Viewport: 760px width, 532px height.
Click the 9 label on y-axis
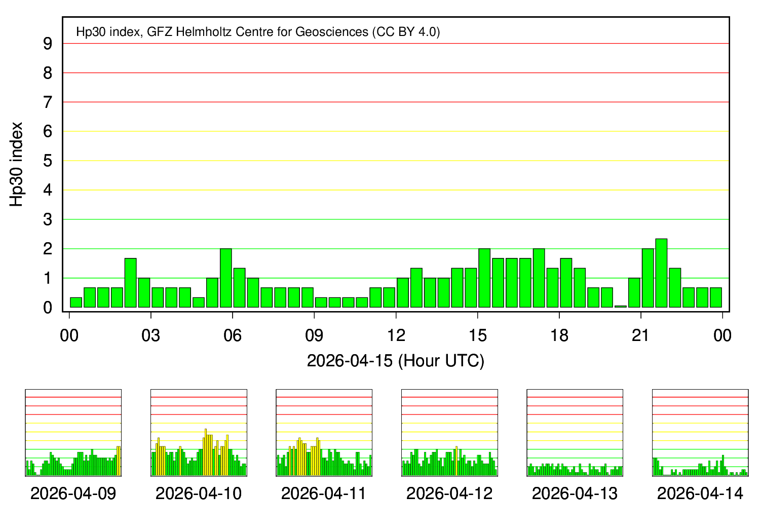[48, 44]
